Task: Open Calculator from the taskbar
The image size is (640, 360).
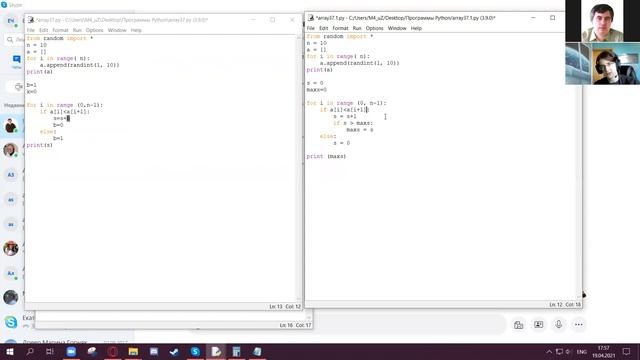Action: [236, 351]
